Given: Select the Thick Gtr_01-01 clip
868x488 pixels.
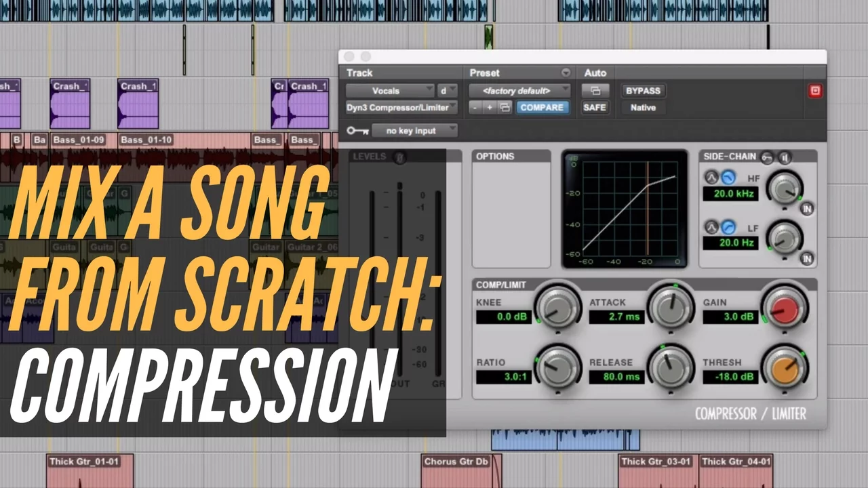Looking at the screenshot, I should click(90, 471).
